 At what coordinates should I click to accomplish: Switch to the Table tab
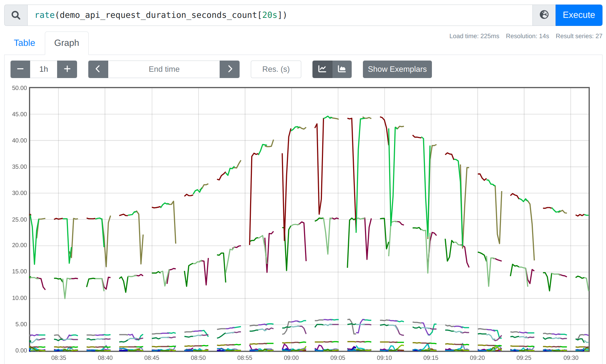click(24, 43)
